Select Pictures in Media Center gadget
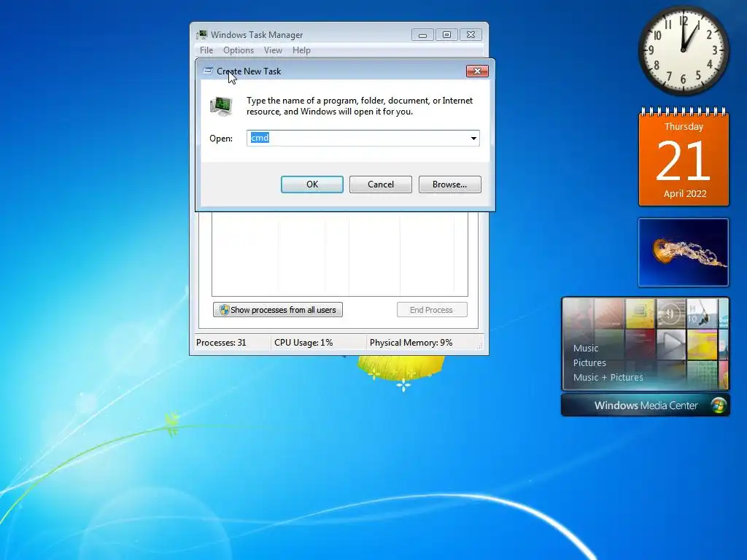The height and width of the screenshot is (560, 747). (x=589, y=363)
